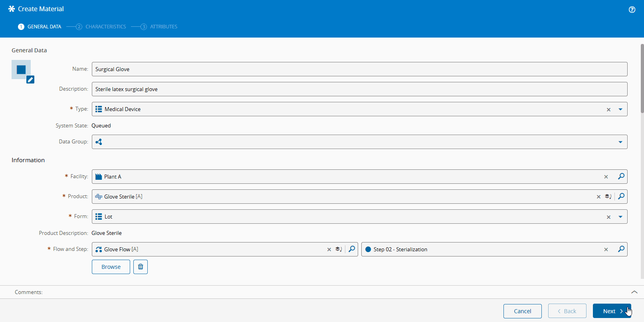Click the Lot form list icon

(99, 217)
